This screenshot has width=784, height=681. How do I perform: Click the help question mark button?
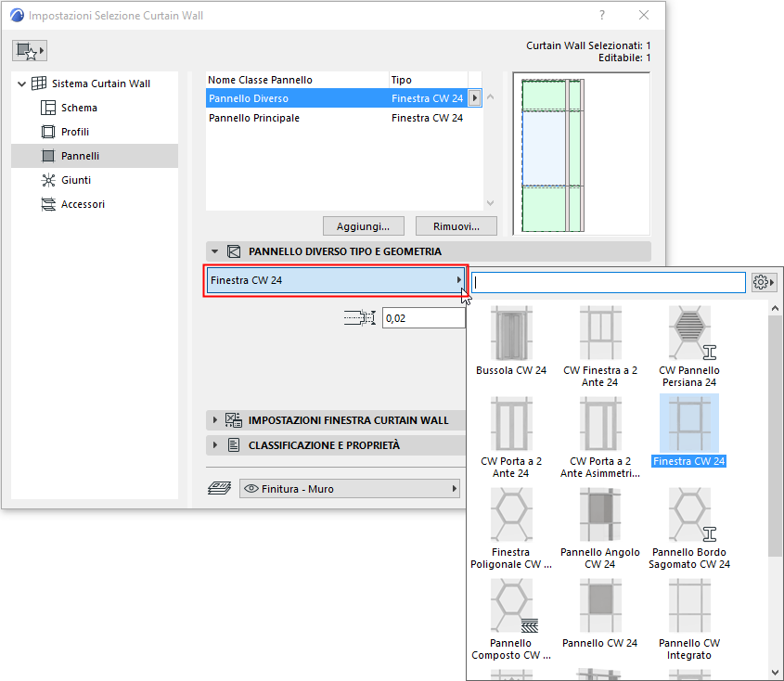pyautogui.click(x=602, y=15)
